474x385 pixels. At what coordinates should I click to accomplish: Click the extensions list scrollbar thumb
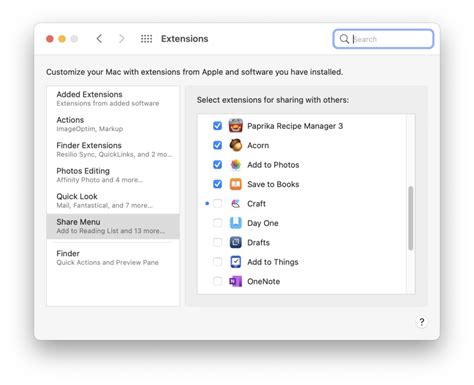pyautogui.click(x=411, y=218)
